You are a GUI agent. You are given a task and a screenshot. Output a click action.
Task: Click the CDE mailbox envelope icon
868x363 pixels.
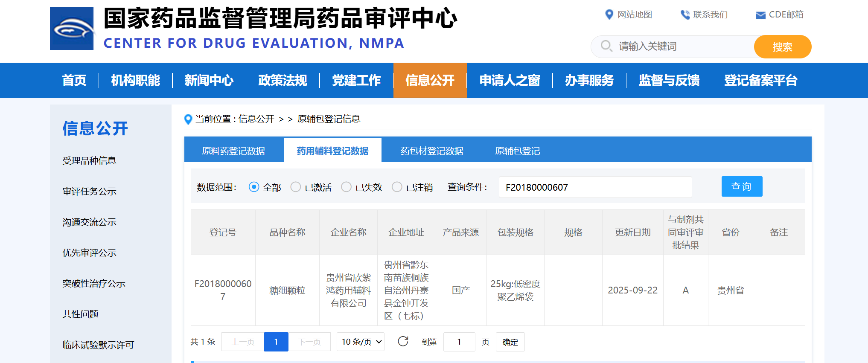(760, 15)
